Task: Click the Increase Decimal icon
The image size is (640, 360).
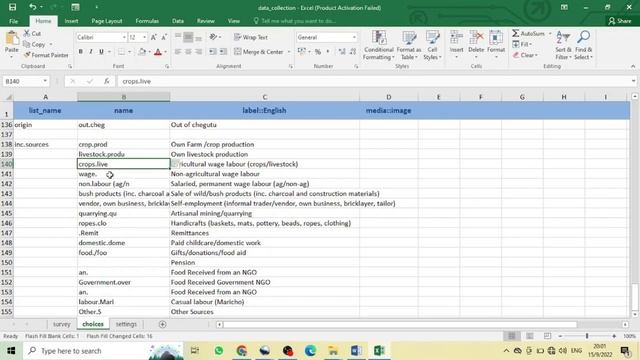Action: pos(342,52)
